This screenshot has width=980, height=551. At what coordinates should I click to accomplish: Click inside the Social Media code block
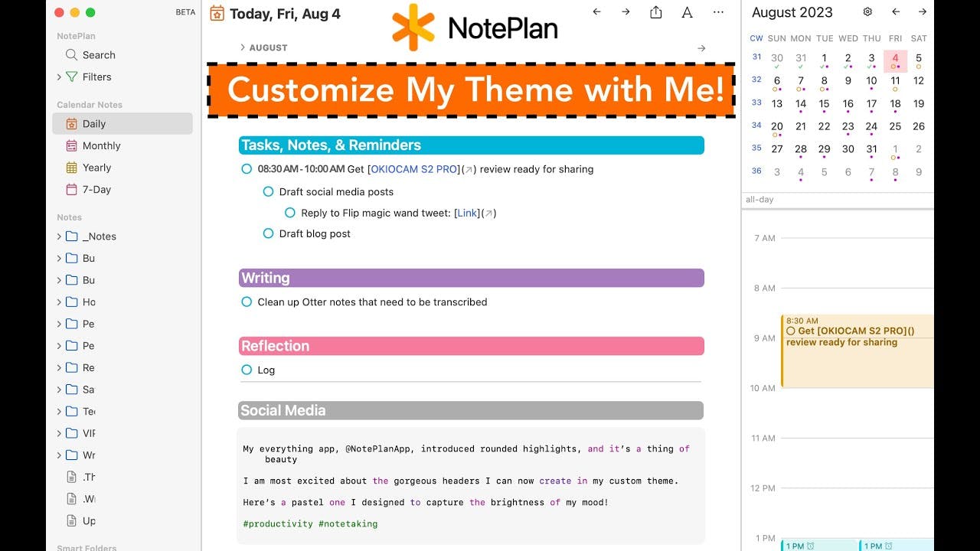coord(471,486)
